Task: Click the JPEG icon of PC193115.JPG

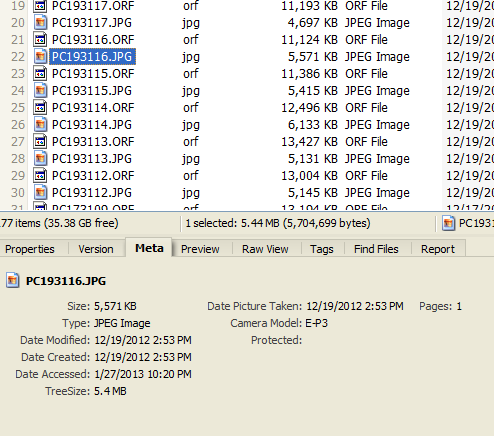Action: tap(40, 91)
